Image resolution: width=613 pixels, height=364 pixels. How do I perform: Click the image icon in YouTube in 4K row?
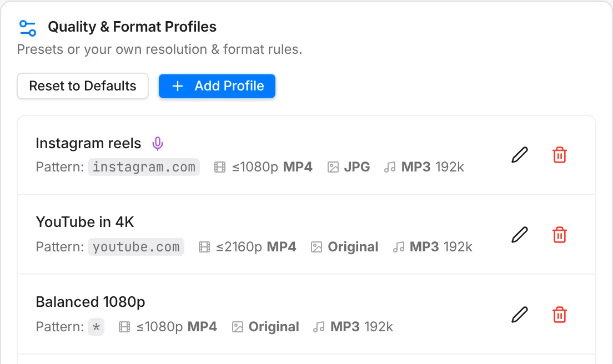click(316, 247)
